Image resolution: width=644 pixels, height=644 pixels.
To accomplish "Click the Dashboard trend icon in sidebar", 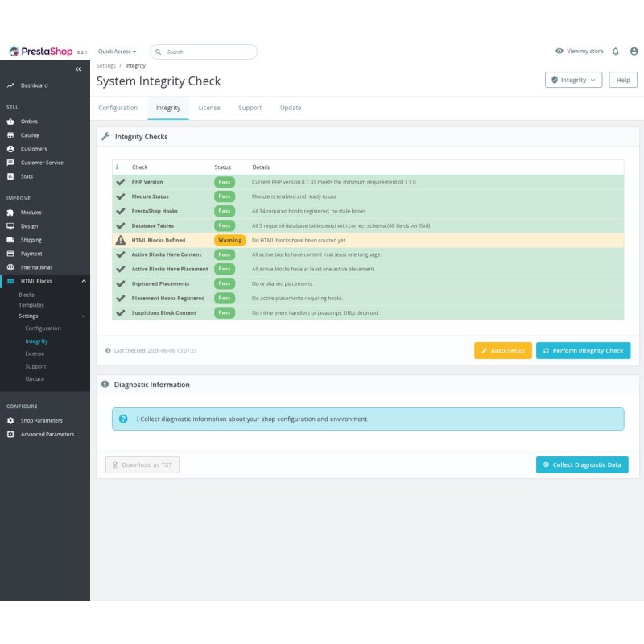I will pyautogui.click(x=10, y=85).
